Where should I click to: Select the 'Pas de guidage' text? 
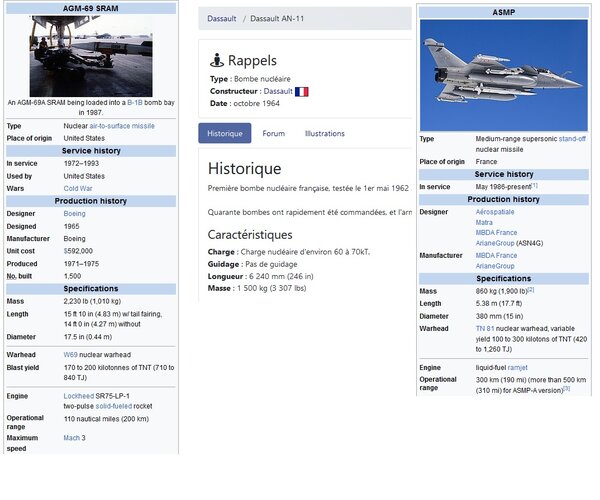point(271,264)
